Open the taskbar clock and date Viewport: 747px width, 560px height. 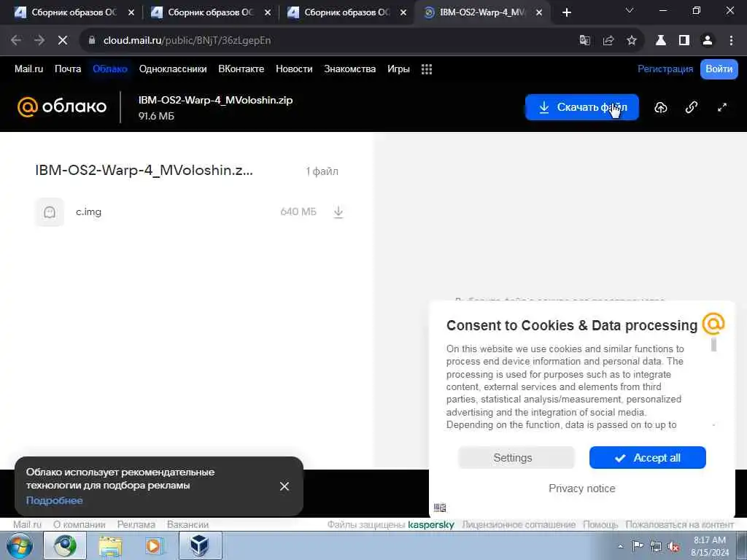[x=710, y=546]
